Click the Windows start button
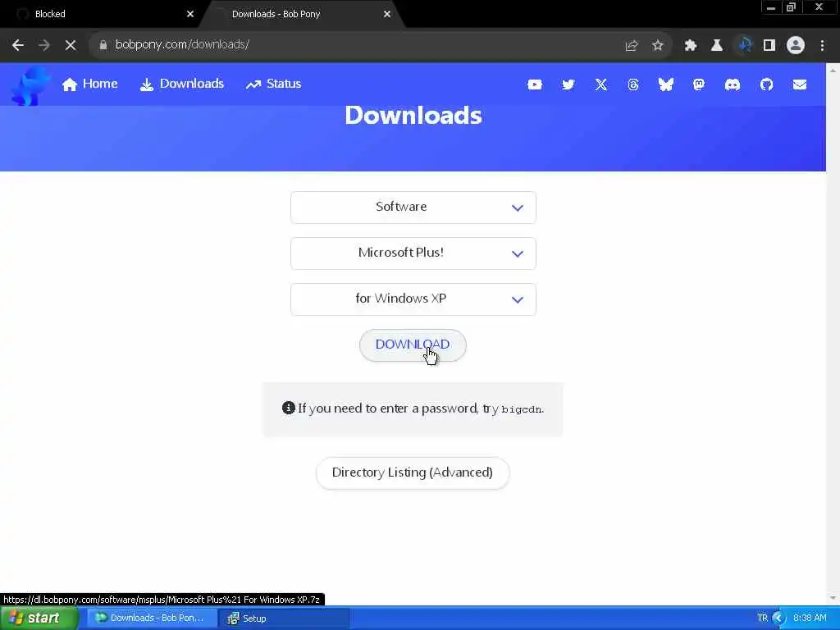The width and height of the screenshot is (840, 630). [39, 619]
